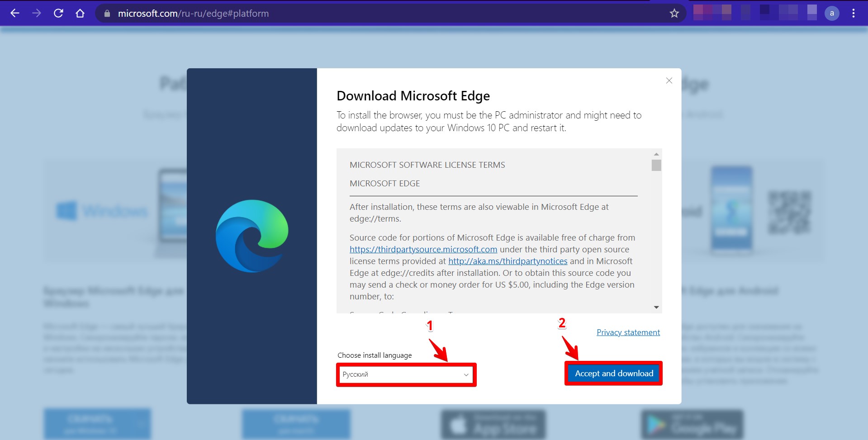The image size is (868, 440).
Task: Bookmark this page with the star icon
Action: click(674, 14)
